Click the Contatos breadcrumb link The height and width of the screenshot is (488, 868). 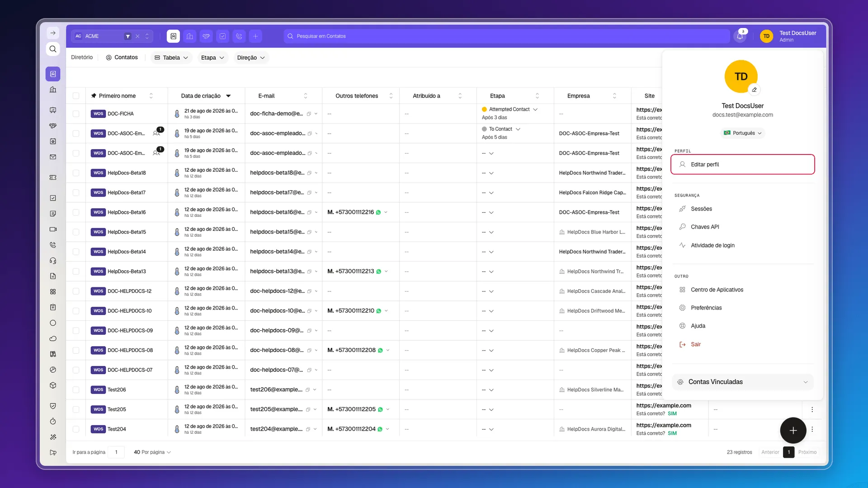pyautogui.click(x=122, y=57)
